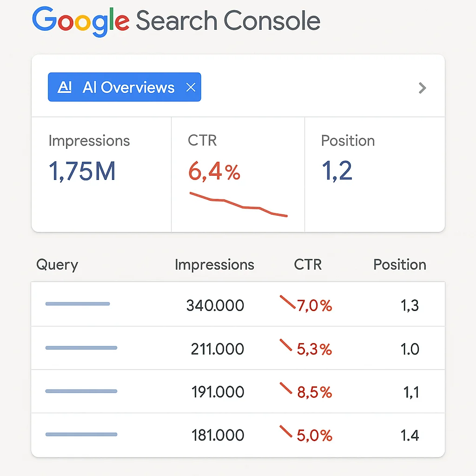Image resolution: width=476 pixels, height=476 pixels.
Task: Click the Google logo
Action: (81, 21)
